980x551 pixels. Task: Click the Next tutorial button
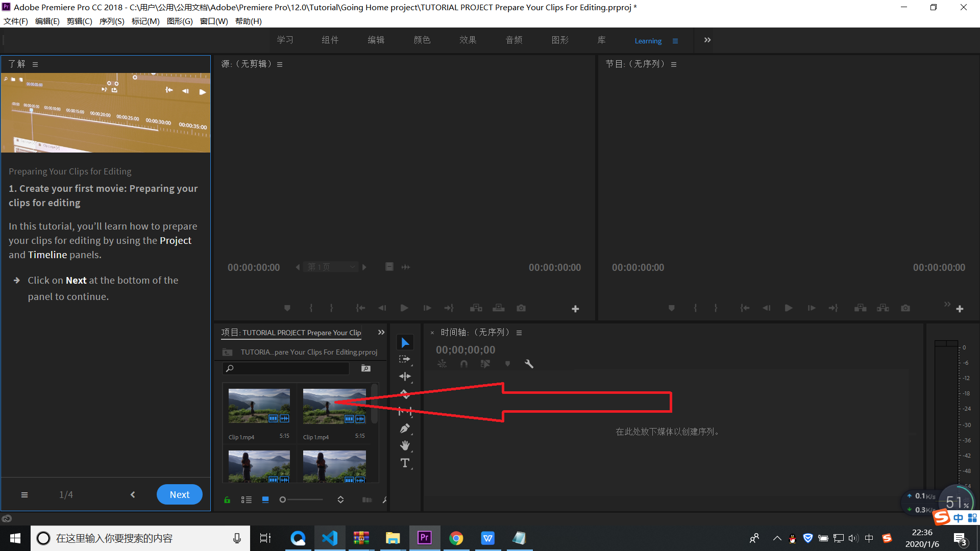pos(179,494)
